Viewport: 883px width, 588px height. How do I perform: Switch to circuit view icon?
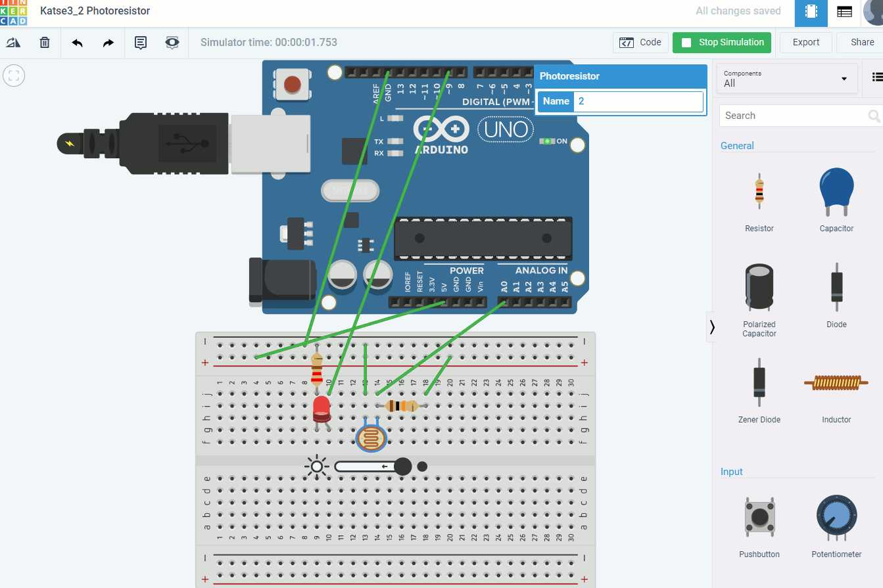click(x=811, y=12)
